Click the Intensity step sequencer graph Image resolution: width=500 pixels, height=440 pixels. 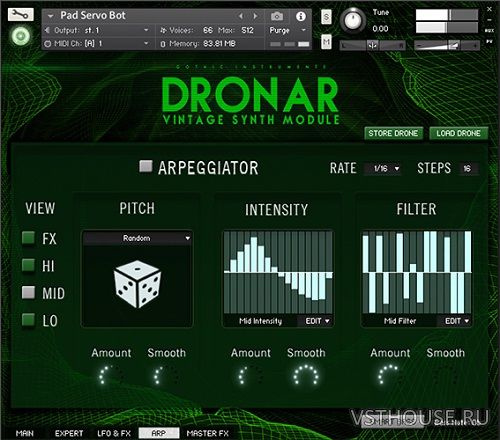(278, 272)
